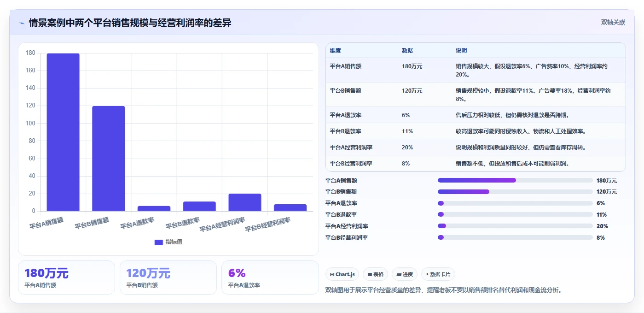Click the 平台A销售额 progress bar
The height and width of the screenshot is (313, 644).
(x=515, y=180)
